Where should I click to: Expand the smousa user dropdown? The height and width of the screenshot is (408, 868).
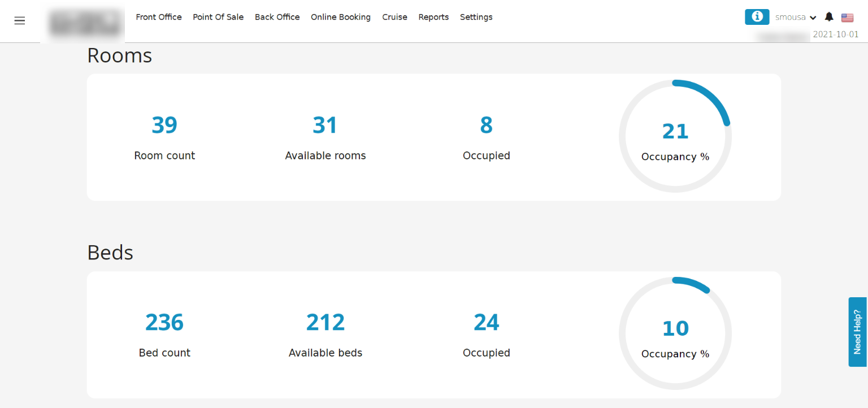[796, 18]
